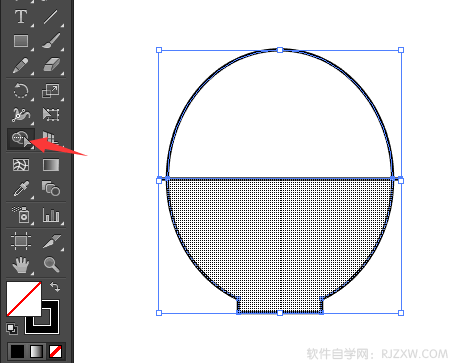
Task: Click the top-center selection handle
Action: point(280,50)
